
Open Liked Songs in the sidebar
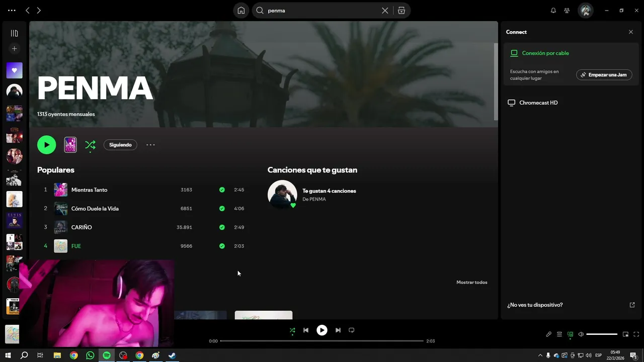click(x=14, y=70)
